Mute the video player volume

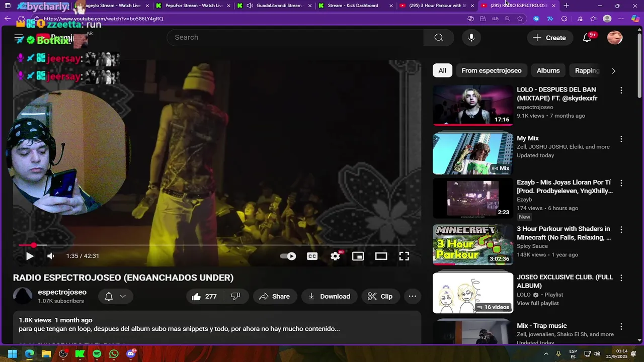[x=51, y=256]
